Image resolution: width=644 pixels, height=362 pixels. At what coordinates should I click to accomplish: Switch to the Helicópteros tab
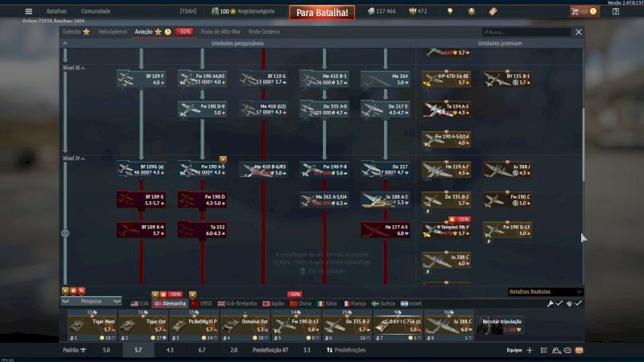[112, 31]
